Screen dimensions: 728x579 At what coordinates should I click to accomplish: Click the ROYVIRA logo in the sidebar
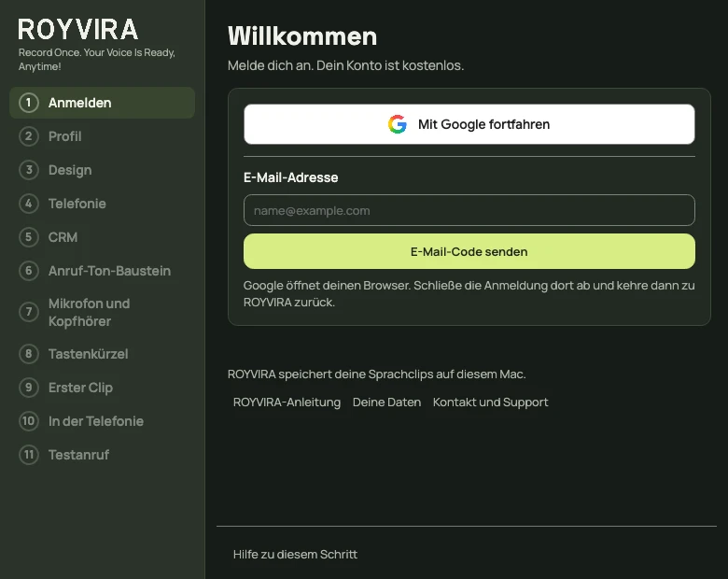78,29
